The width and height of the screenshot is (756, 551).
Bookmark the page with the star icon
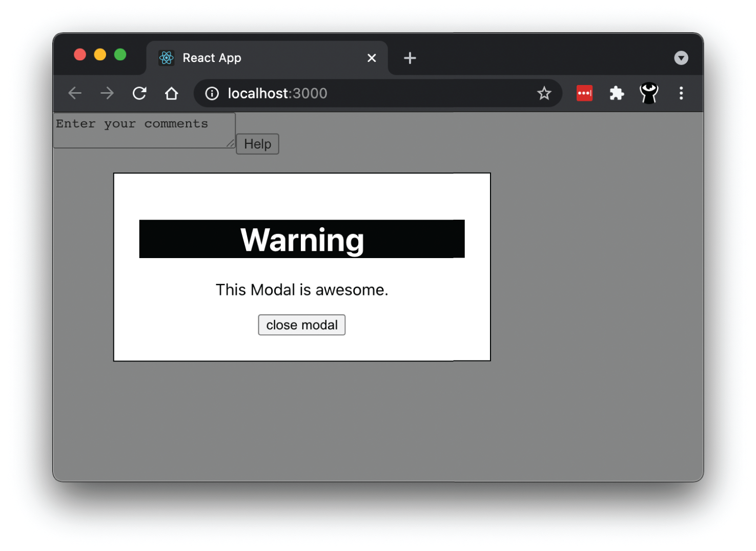(x=544, y=93)
